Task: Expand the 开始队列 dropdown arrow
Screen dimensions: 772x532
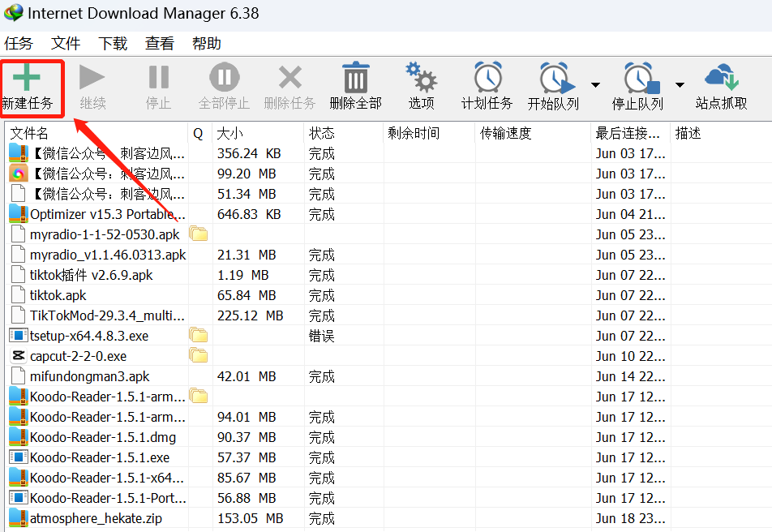Action: pos(595,84)
